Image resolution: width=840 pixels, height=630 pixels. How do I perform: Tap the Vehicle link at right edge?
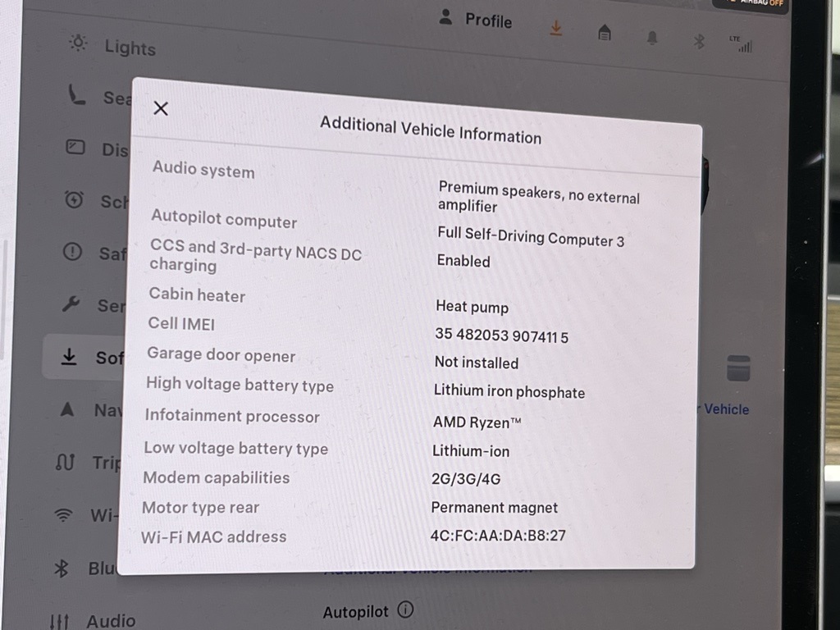point(725,409)
